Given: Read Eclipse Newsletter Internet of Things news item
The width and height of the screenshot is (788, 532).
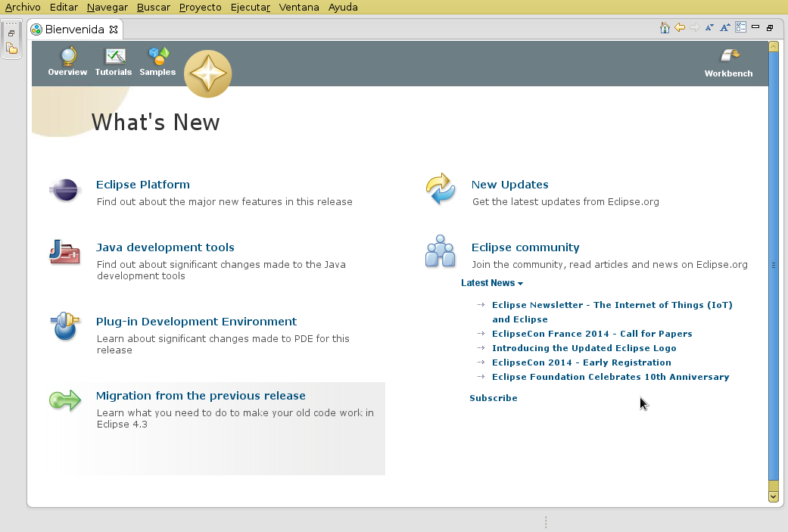Looking at the screenshot, I should (612, 312).
